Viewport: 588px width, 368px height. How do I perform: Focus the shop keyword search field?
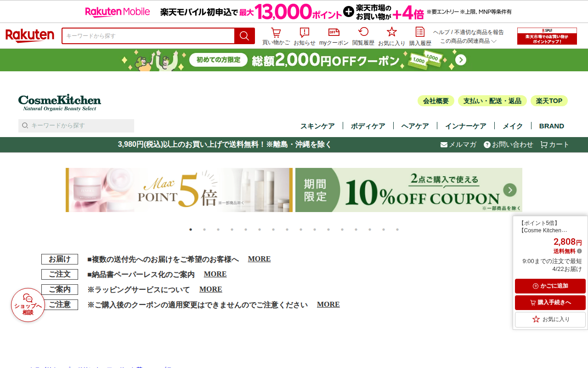pos(76,126)
